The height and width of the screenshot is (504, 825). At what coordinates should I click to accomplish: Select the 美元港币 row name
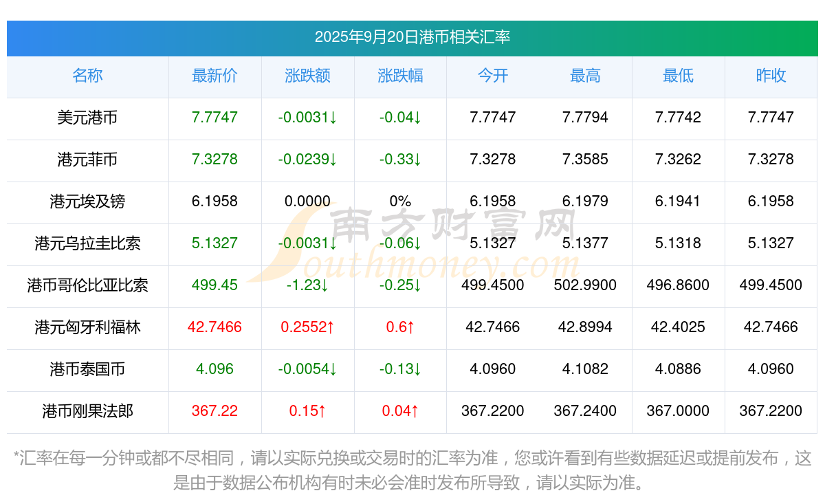[87, 118]
